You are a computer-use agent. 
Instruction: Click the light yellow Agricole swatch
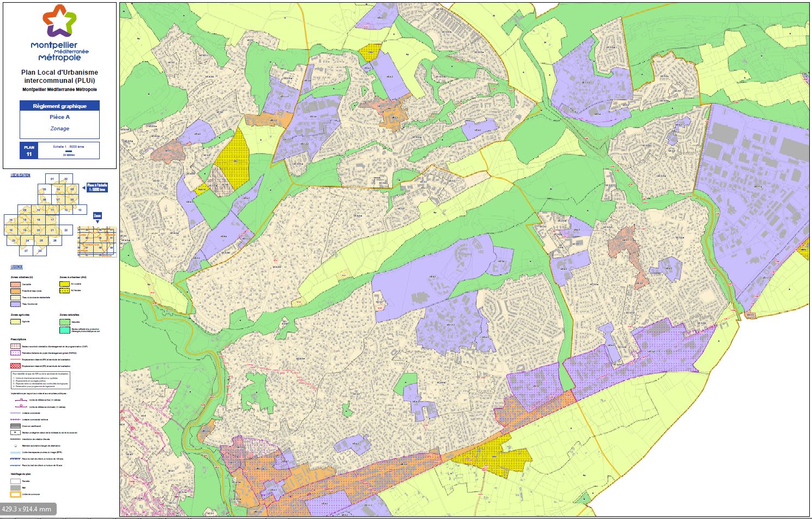pos(15,322)
